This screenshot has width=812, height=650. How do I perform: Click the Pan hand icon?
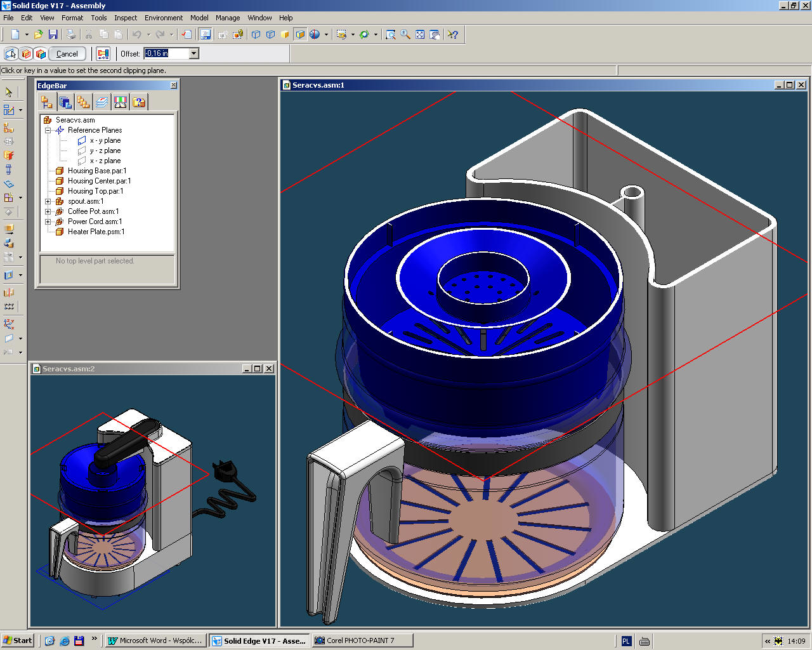(435, 34)
